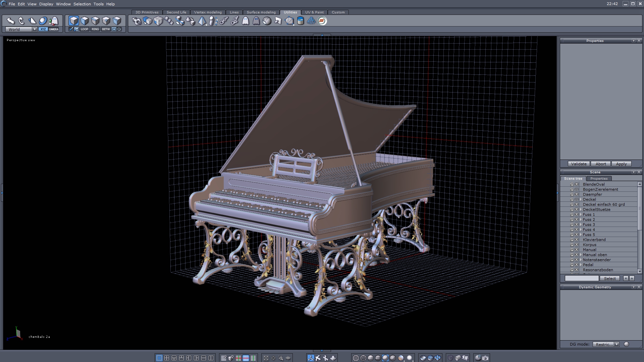This screenshot has height=362, width=644.
Task: Click the Validate button
Action: pos(579,164)
